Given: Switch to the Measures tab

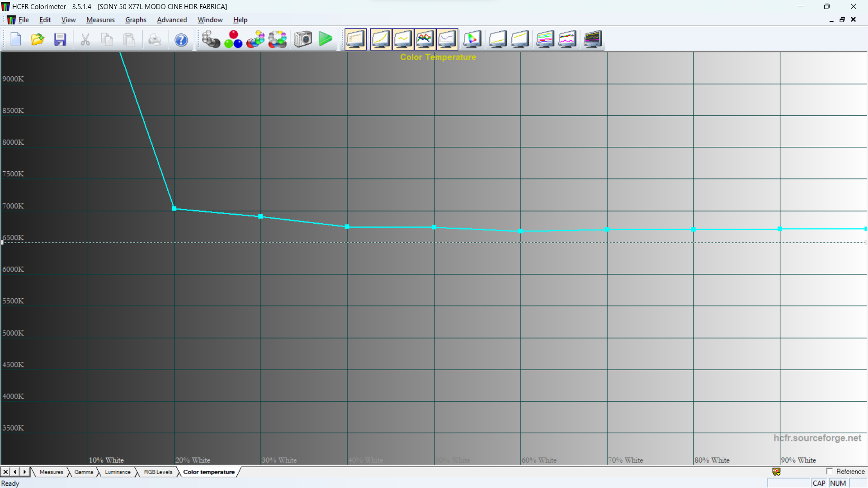Looking at the screenshot, I should (x=51, y=472).
